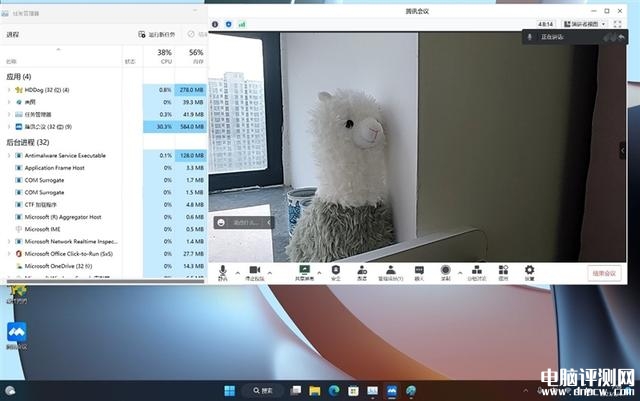Open the Chat bubble icon
The image size is (640, 401).
pos(419,272)
